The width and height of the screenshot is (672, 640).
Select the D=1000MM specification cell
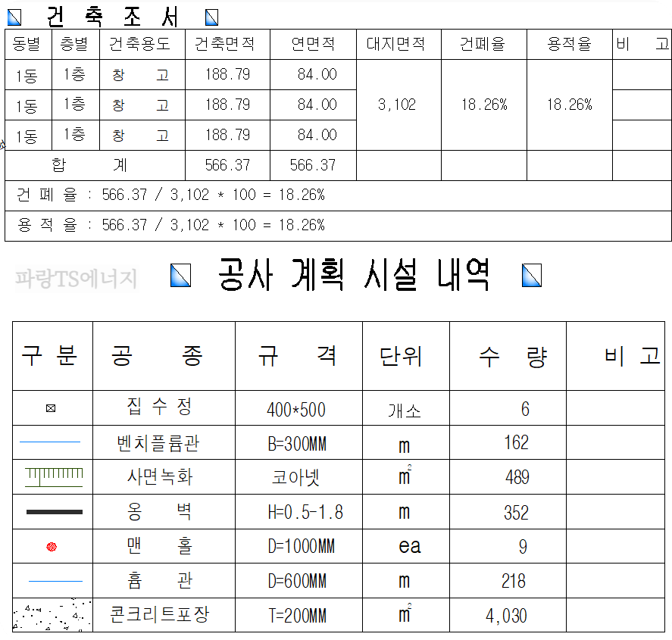point(302,547)
